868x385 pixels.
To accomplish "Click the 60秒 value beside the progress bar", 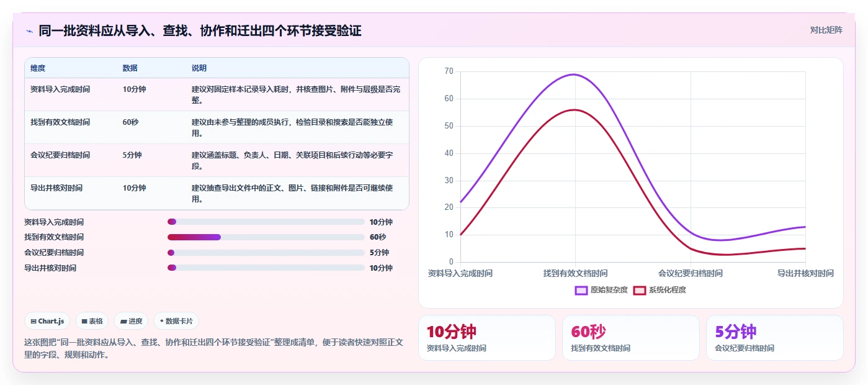I will 378,237.
